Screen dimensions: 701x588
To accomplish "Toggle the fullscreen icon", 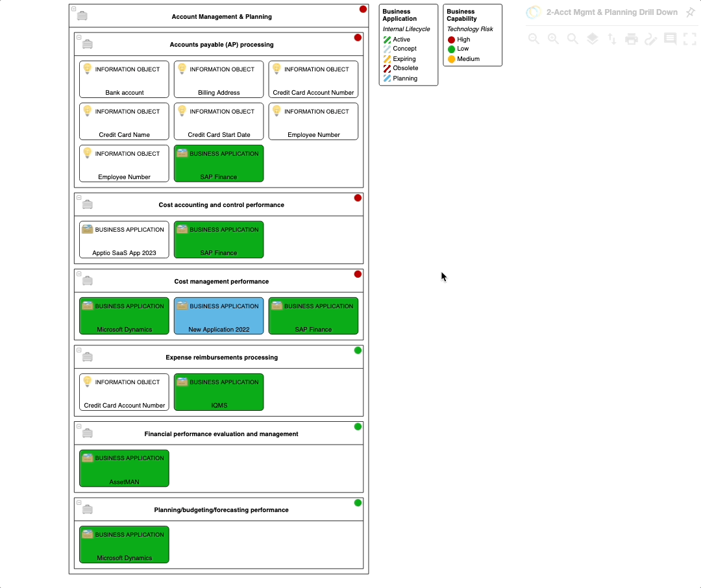I will coord(690,39).
